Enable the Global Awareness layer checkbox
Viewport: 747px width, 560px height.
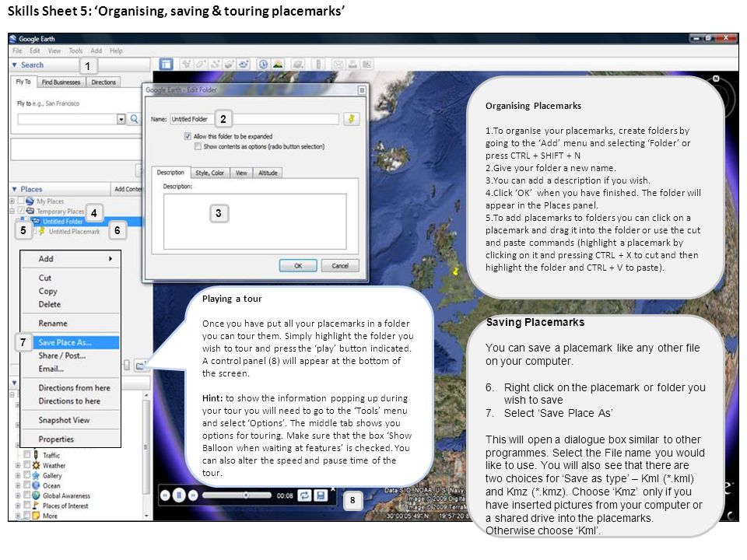[x=27, y=495]
